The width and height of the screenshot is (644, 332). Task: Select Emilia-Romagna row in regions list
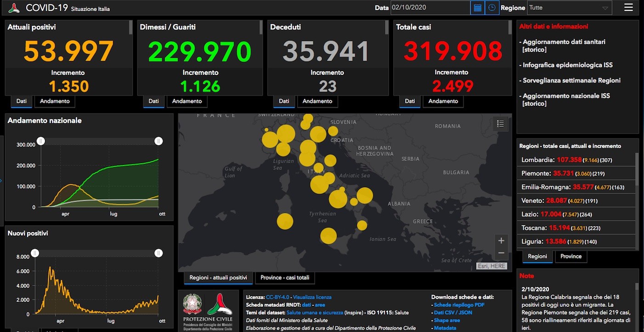point(577,187)
